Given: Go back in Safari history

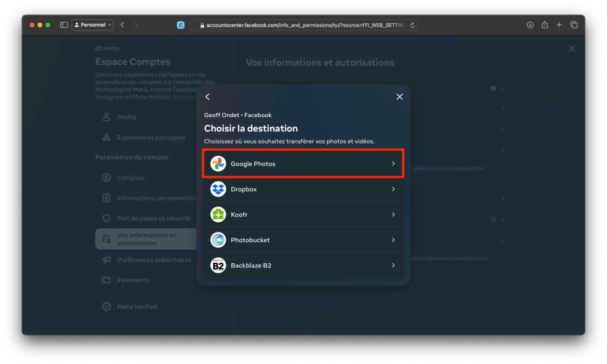Looking at the screenshot, I should point(122,25).
